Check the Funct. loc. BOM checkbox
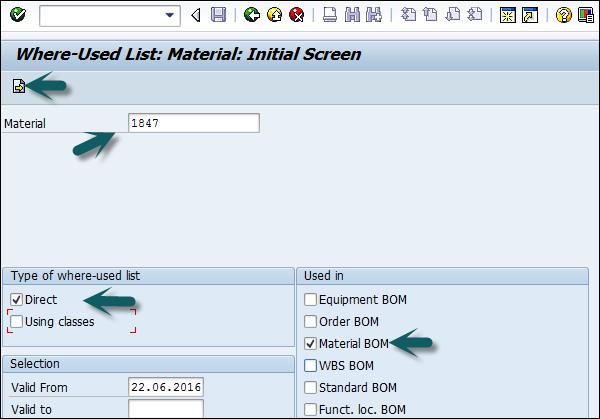Image resolution: width=600 pixels, height=419 pixels. pyautogui.click(x=310, y=409)
